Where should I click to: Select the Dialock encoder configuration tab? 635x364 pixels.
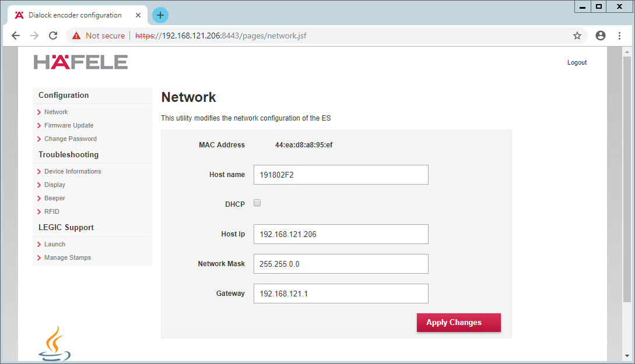(77, 15)
